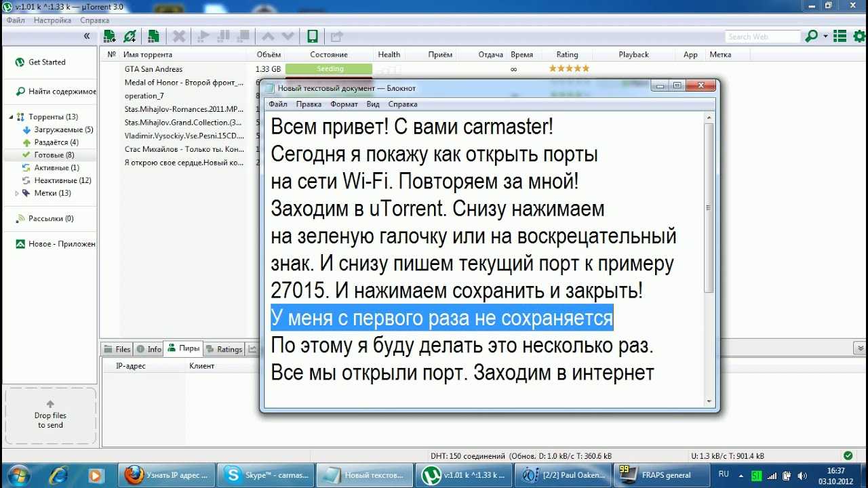Select Stas.Mihajlov-Romances.2011 torrent row
The height and width of the screenshot is (488, 868).
(x=183, y=109)
